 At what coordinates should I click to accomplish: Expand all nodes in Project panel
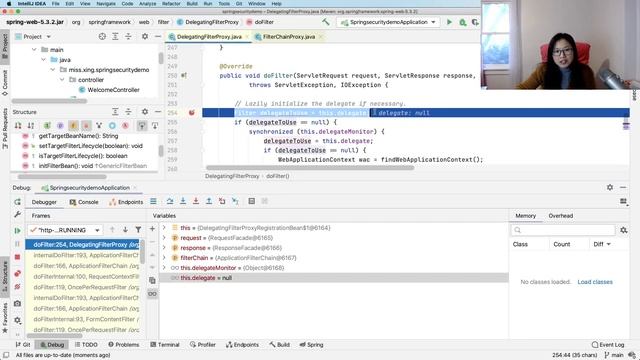click(x=115, y=37)
